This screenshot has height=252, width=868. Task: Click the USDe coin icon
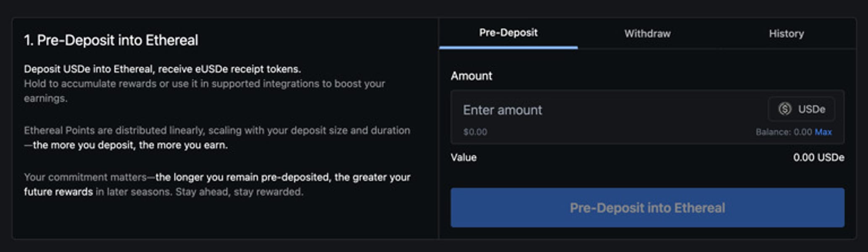point(784,109)
